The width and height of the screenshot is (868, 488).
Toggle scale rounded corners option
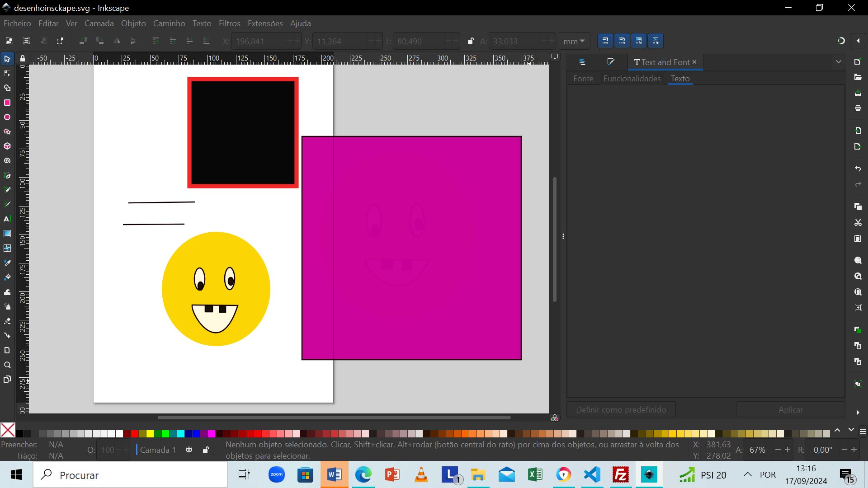pyautogui.click(x=622, y=41)
